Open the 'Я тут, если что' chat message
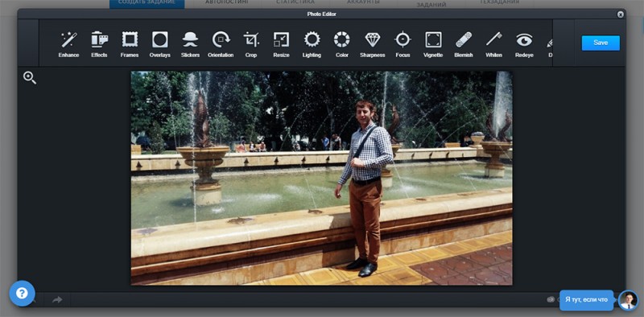This screenshot has height=317, width=644. tap(587, 300)
